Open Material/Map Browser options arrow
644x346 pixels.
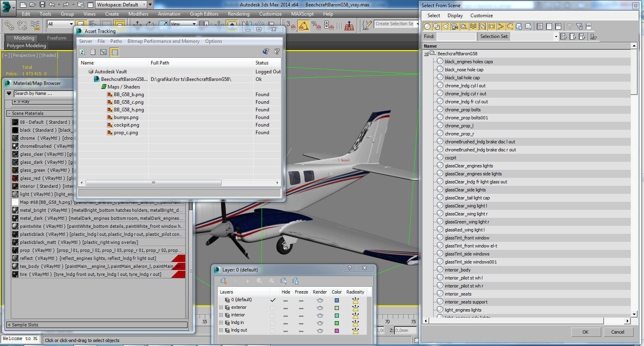point(9,93)
